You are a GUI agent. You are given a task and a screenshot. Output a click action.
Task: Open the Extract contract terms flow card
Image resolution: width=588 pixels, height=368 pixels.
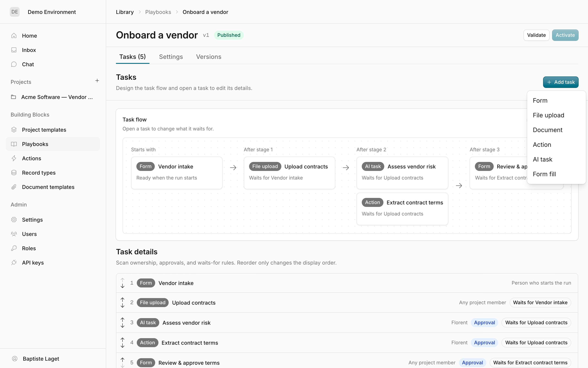[x=402, y=209]
